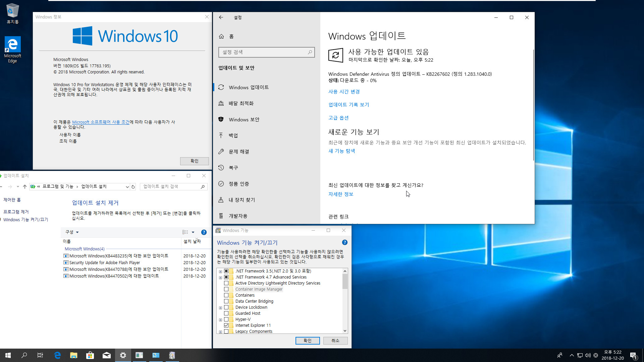Image resolution: width=644 pixels, height=362 pixels.
Task: Open Mail from the taskbar
Action: [106, 355]
